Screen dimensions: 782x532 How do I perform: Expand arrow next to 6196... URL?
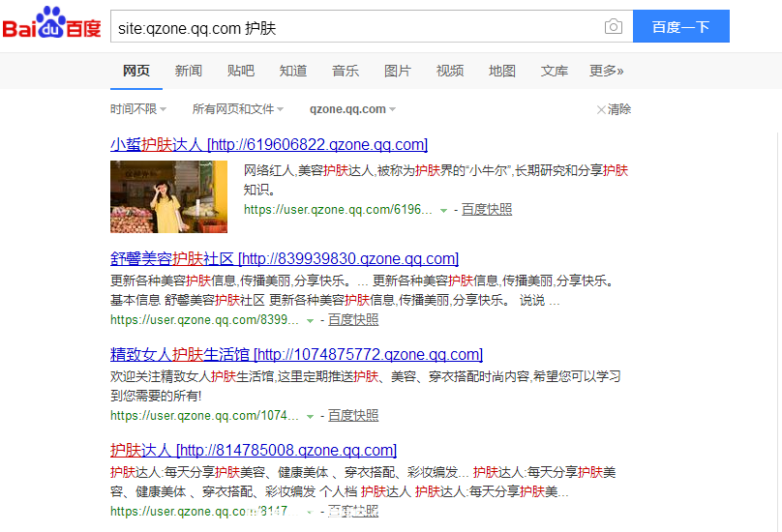pos(443,211)
